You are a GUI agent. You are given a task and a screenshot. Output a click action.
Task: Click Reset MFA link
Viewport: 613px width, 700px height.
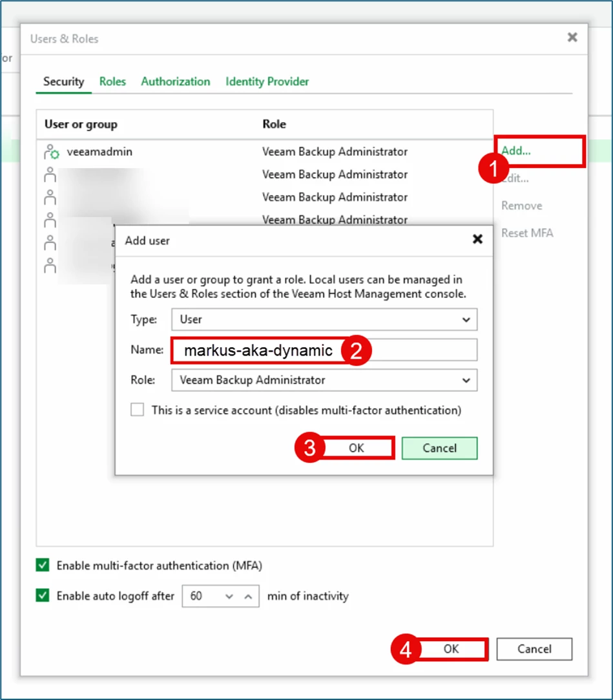(527, 233)
